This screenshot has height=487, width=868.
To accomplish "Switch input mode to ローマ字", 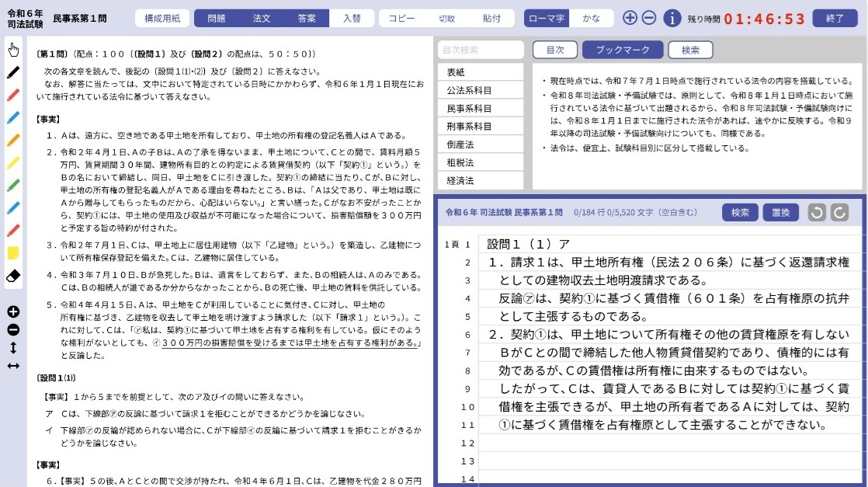I will point(547,19).
